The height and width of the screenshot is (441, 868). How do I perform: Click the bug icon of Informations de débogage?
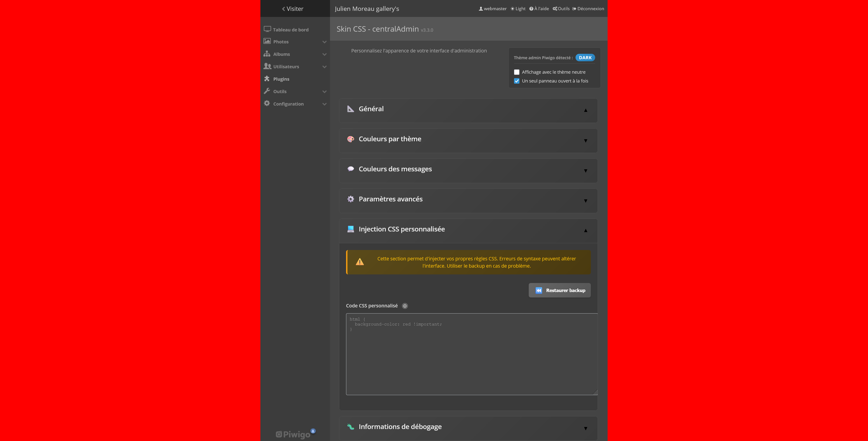pyautogui.click(x=350, y=427)
